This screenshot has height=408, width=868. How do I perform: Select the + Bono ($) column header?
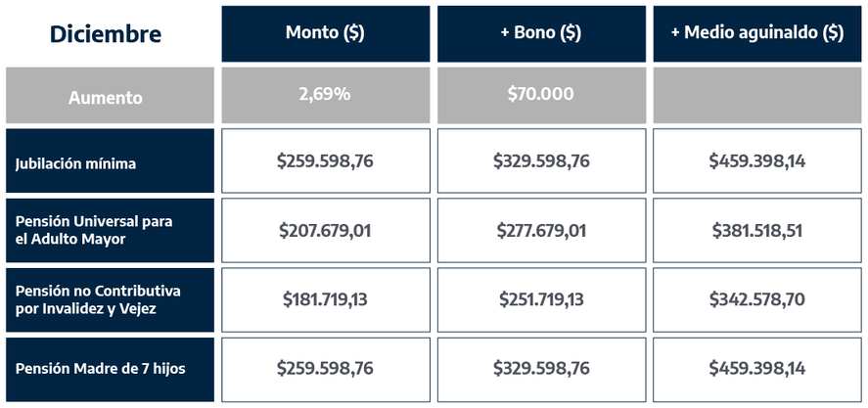(540, 33)
